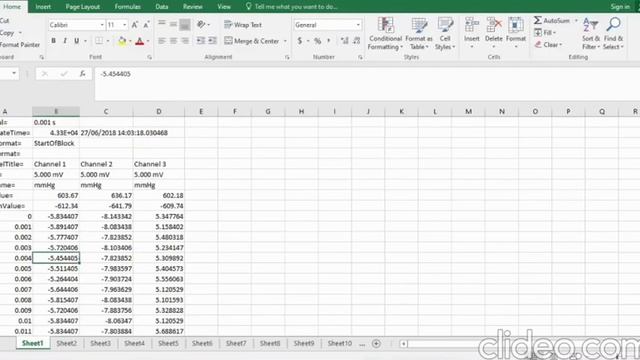Select Top Align icon
Screen dimensions: 640x360
click(162, 24)
